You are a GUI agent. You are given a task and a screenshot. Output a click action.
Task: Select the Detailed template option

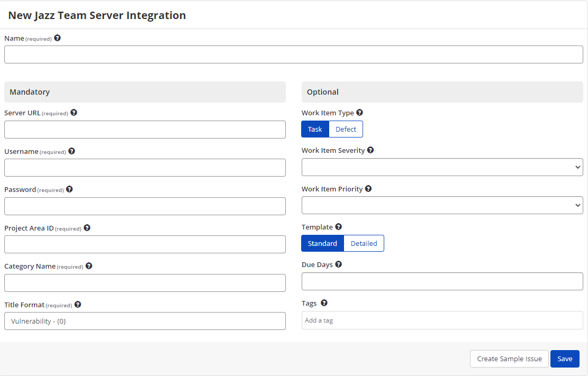[x=364, y=243]
